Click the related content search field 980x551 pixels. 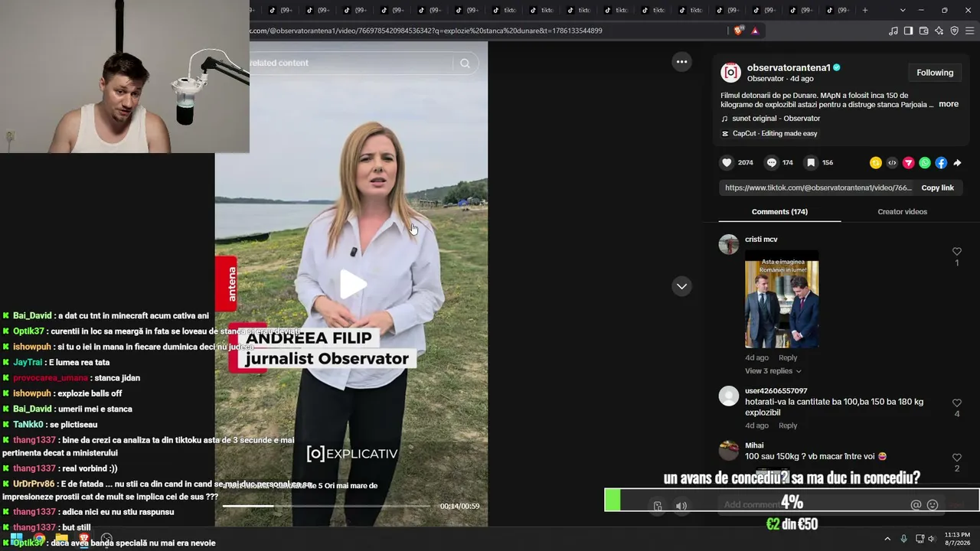pyautogui.click(x=352, y=64)
